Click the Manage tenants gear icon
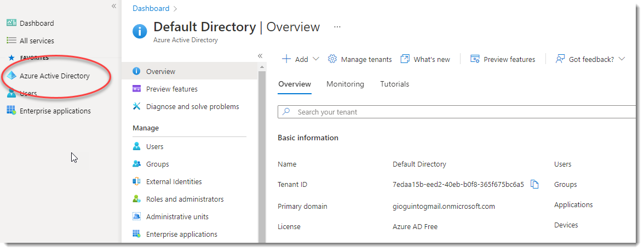This screenshot has width=644, height=251. click(332, 59)
